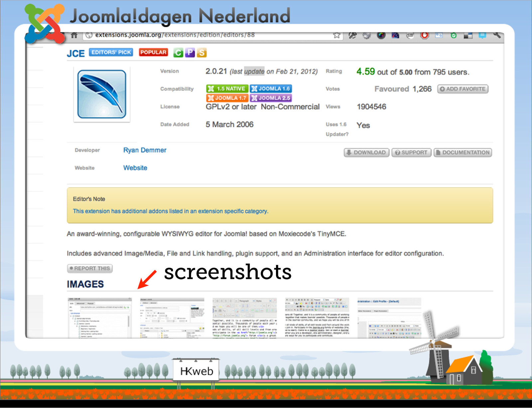Click the grey pocket-style extension icon
The image size is (532, 410).
(410, 35)
